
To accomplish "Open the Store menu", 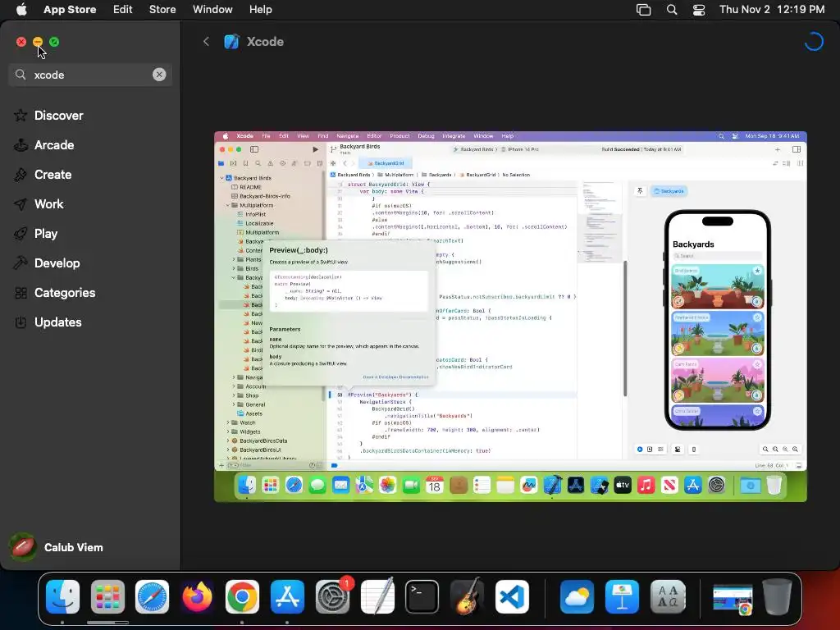I will [x=162, y=9].
